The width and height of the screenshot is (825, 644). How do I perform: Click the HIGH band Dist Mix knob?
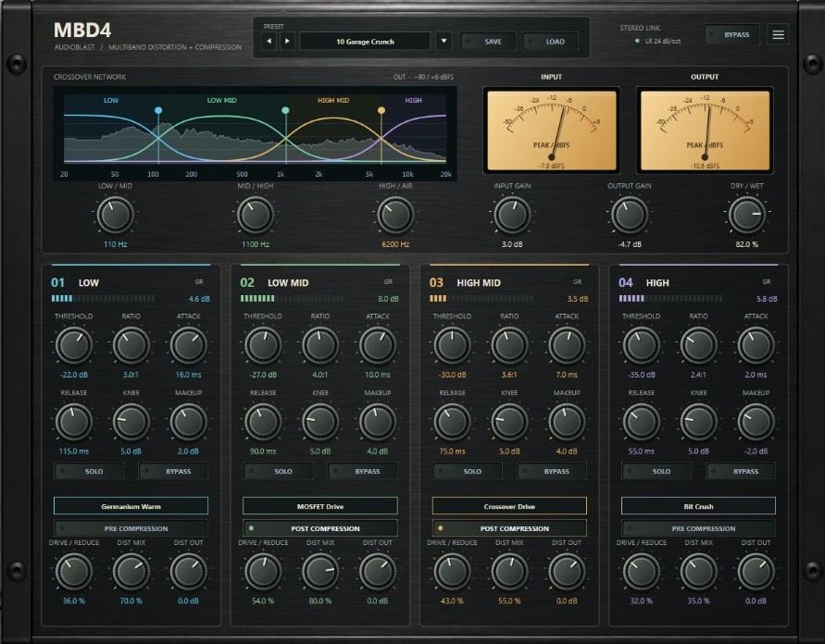click(x=698, y=572)
